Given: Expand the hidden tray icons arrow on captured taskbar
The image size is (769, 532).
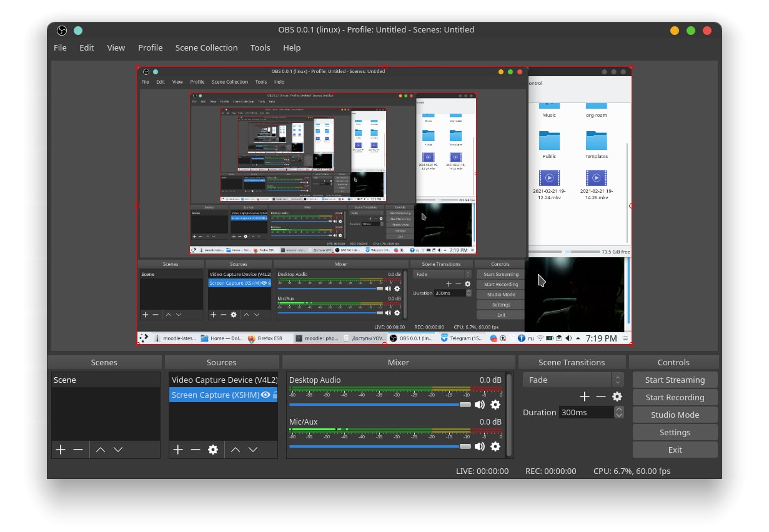Looking at the screenshot, I should [x=578, y=338].
